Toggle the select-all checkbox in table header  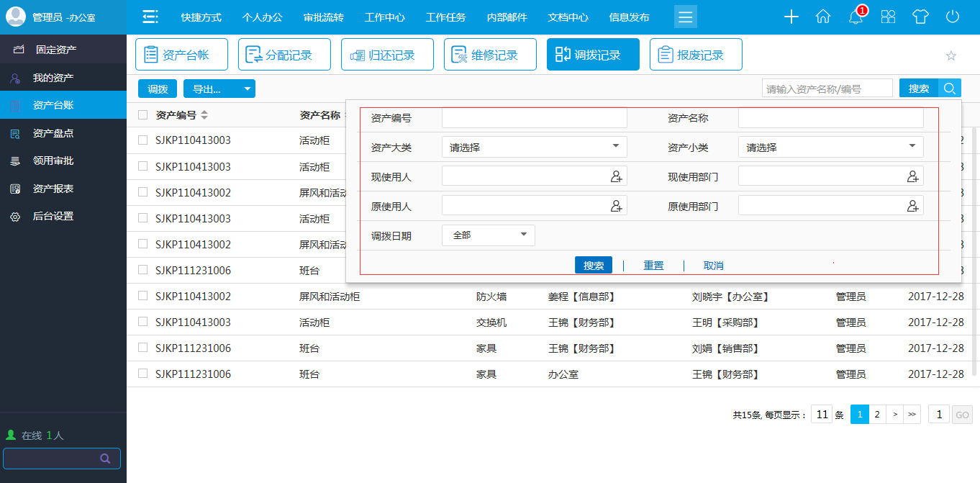(142, 114)
